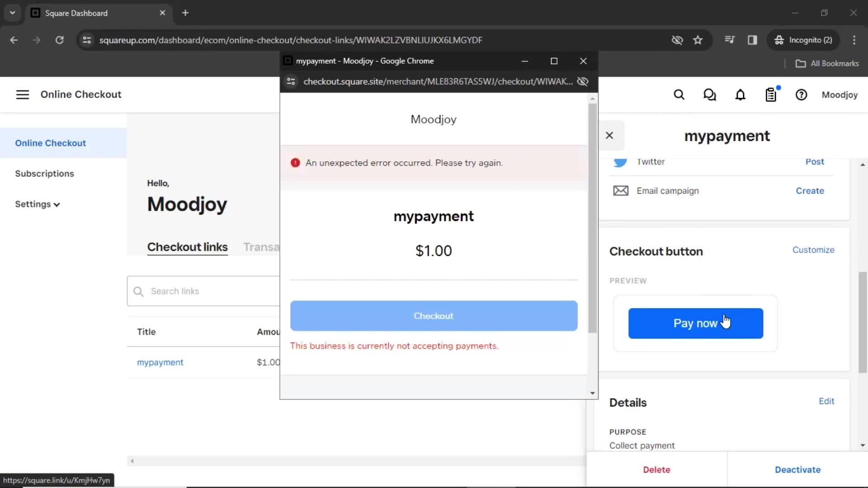Click the popup window vertical scrollbar thumb
Screen dimensions: 868x488
[592, 218]
